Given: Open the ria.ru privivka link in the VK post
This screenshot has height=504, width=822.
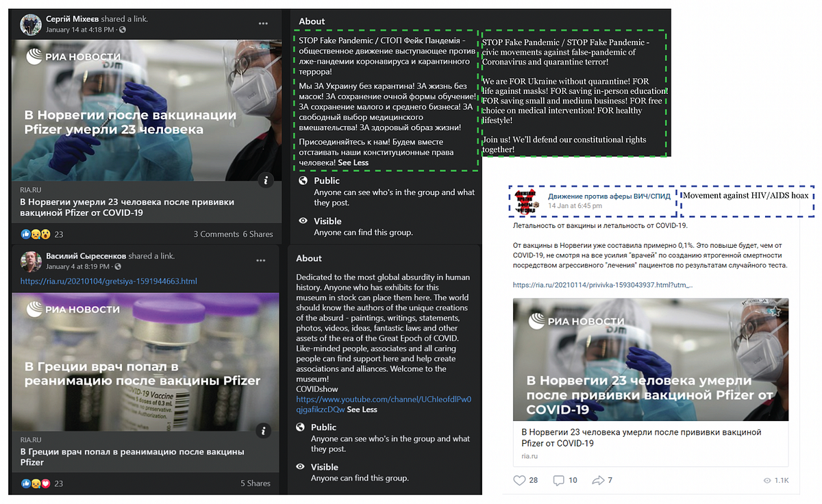Looking at the screenshot, I should click(x=603, y=284).
